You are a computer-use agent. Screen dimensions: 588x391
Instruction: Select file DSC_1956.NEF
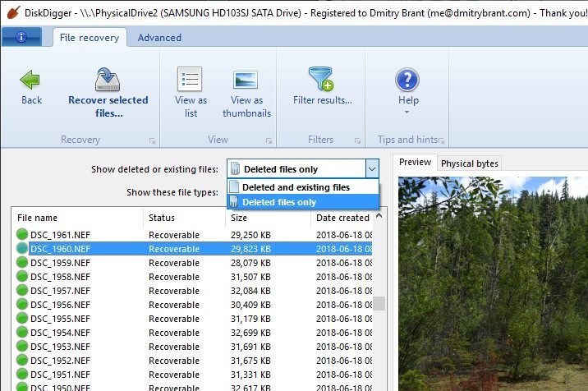61,305
